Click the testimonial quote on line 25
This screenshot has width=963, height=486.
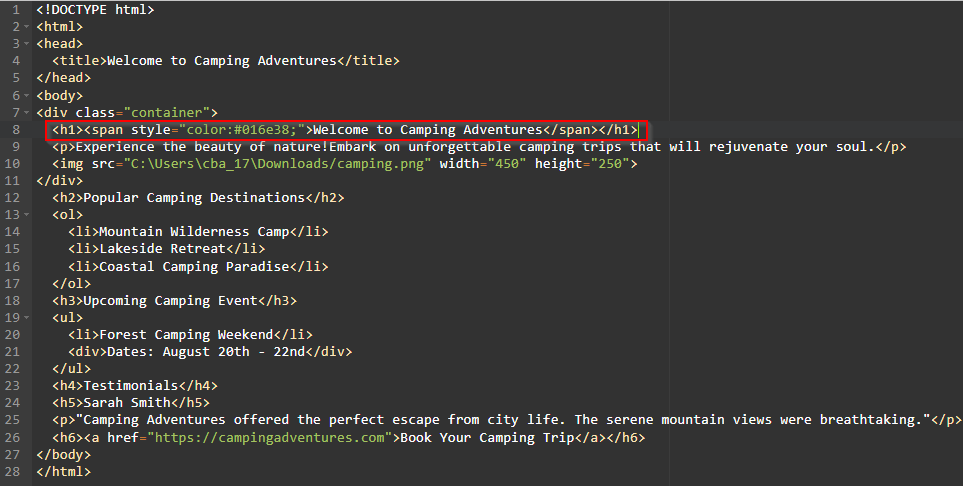[x=503, y=420]
